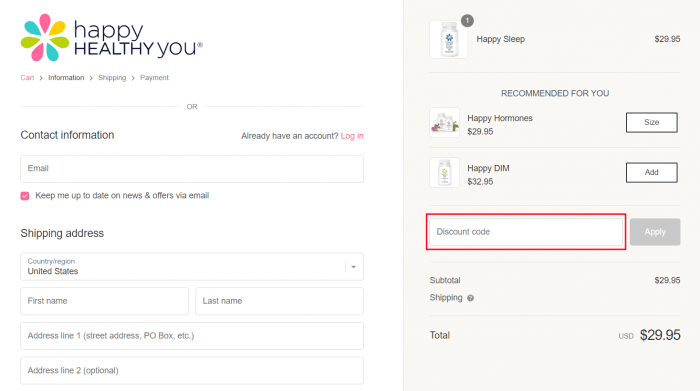This screenshot has width=700, height=391.
Task: Uncheck the news & offers email checkbox
Action: coord(25,196)
